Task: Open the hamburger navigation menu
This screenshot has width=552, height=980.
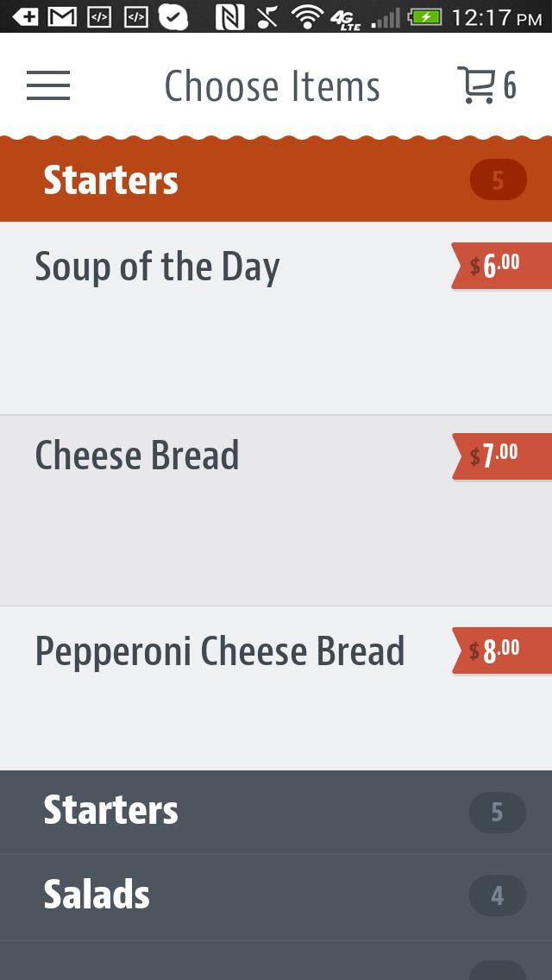Action: click(48, 86)
